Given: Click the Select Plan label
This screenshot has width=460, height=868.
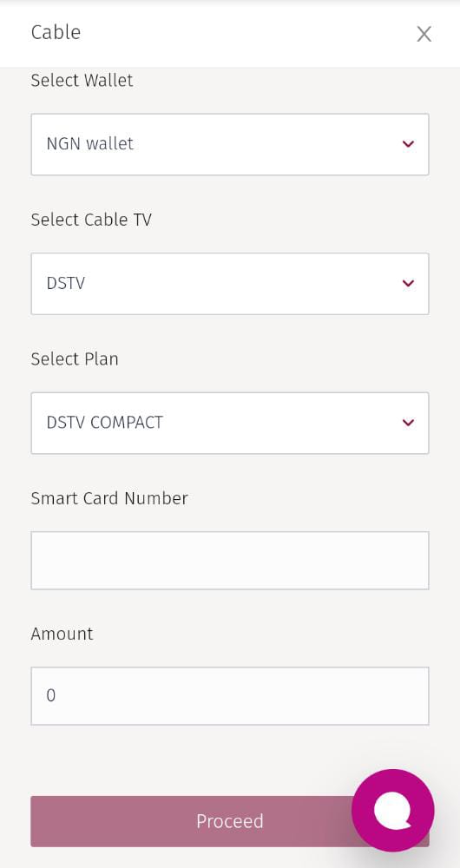Looking at the screenshot, I should 75,359.
